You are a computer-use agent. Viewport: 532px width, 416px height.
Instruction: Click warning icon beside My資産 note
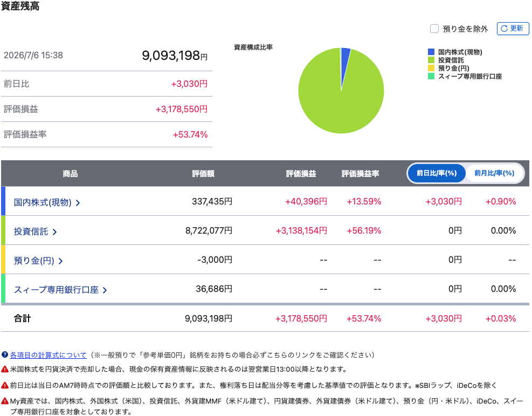coord(5,401)
